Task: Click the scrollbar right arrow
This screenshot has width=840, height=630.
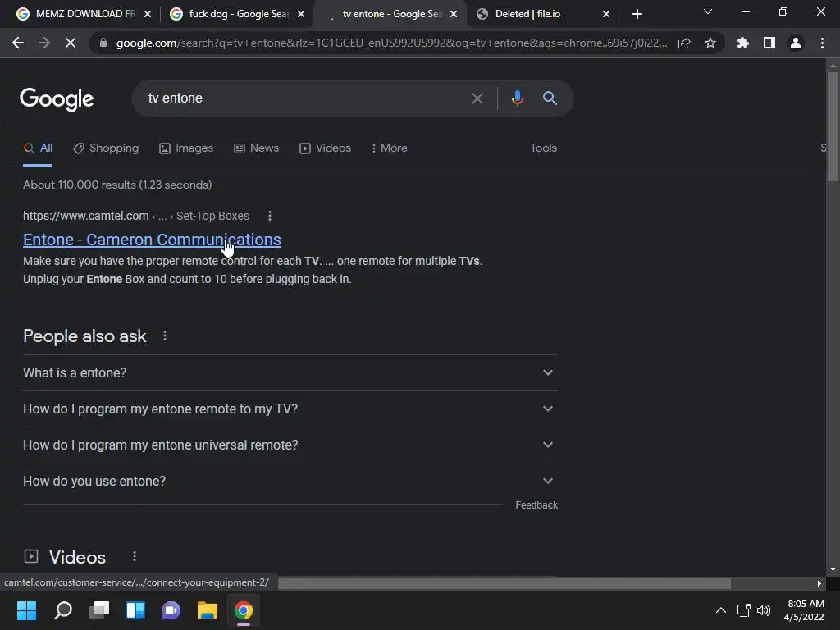Action: (x=819, y=583)
